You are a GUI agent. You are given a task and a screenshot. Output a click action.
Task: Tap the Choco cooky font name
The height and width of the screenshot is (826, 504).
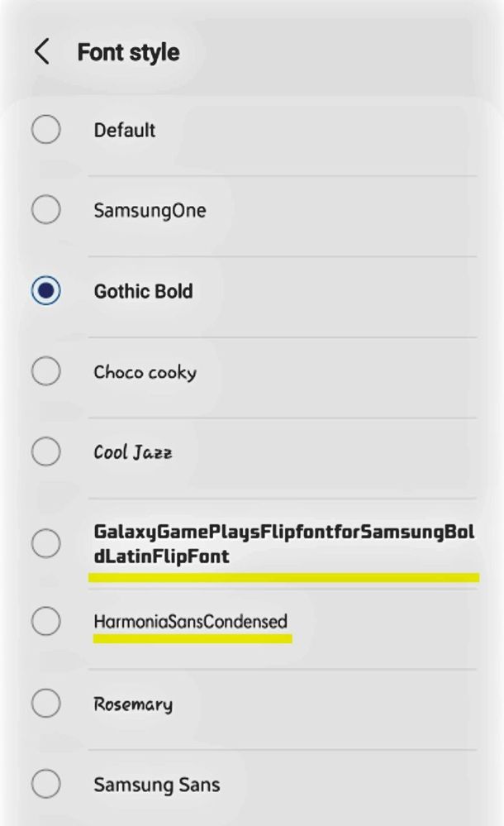[x=145, y=372]
